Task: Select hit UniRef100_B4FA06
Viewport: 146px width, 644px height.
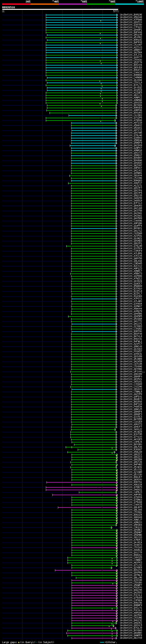Action: [x=131, y=32]
